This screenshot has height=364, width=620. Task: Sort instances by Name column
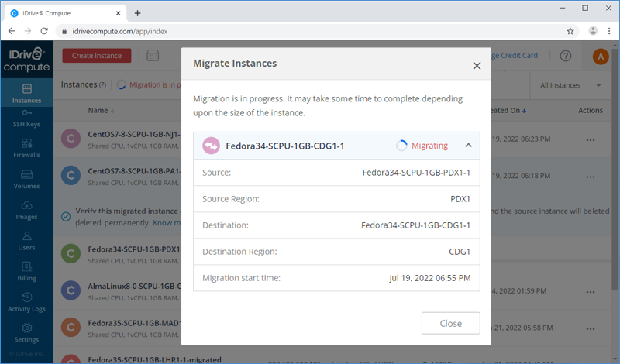point(102,110)
